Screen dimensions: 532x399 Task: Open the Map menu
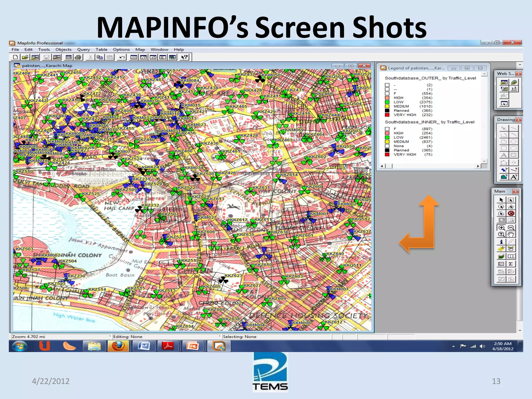(140, 49)
